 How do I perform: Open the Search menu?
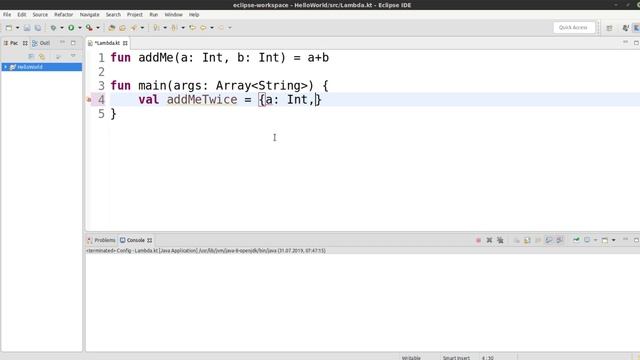coord(113,15)
